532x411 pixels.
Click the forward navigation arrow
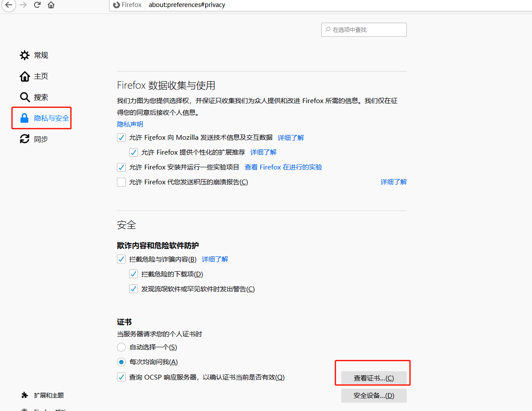click(23, 5)
